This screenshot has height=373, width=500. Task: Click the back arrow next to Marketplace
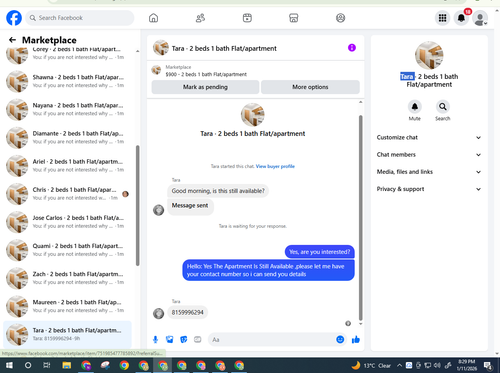pos(13,40)
